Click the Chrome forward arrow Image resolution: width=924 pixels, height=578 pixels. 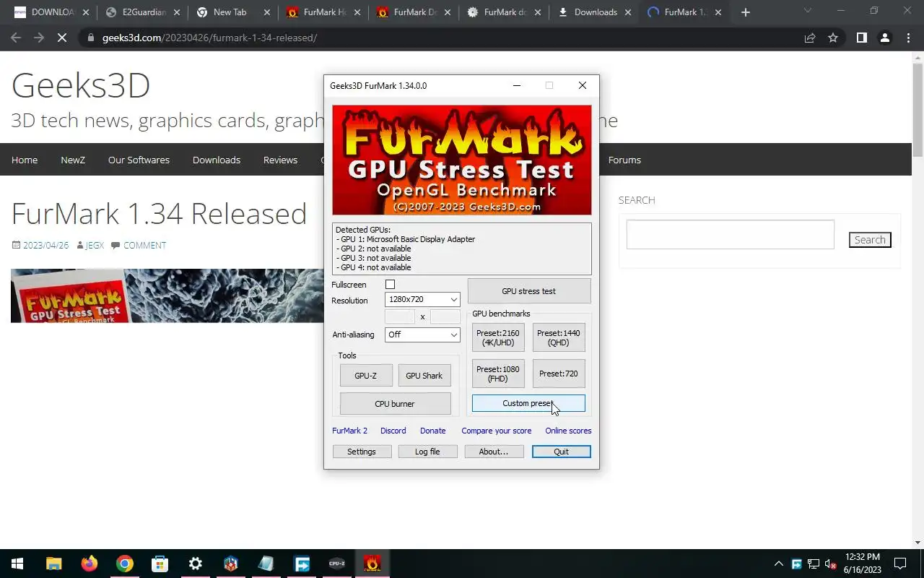39,38
